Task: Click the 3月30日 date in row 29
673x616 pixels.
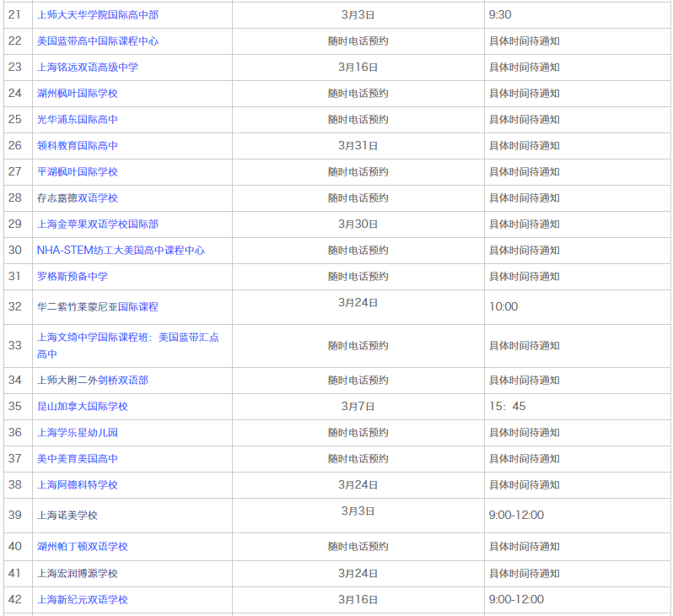Action: tap(358, 224)
